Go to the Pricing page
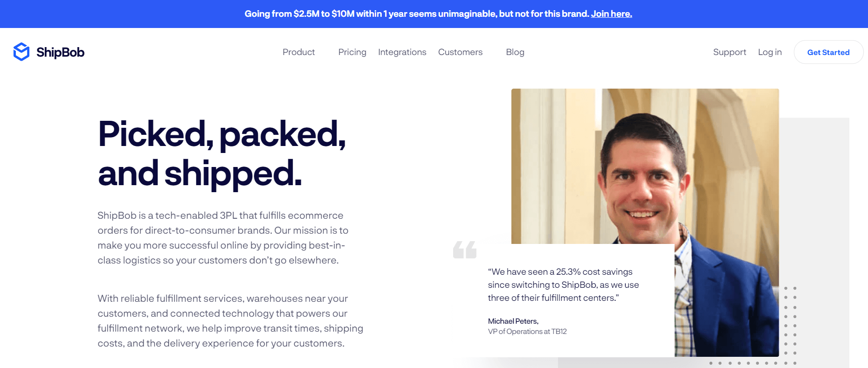The height and width of the screenshot is (368, 868). click(x=352, y=52)
